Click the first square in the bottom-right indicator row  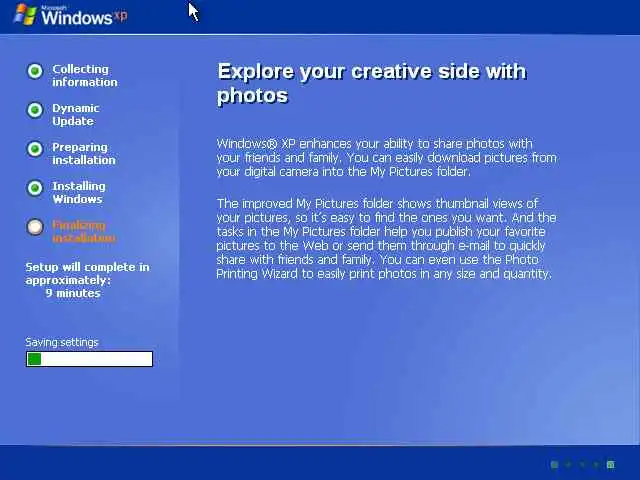[554, 464]
